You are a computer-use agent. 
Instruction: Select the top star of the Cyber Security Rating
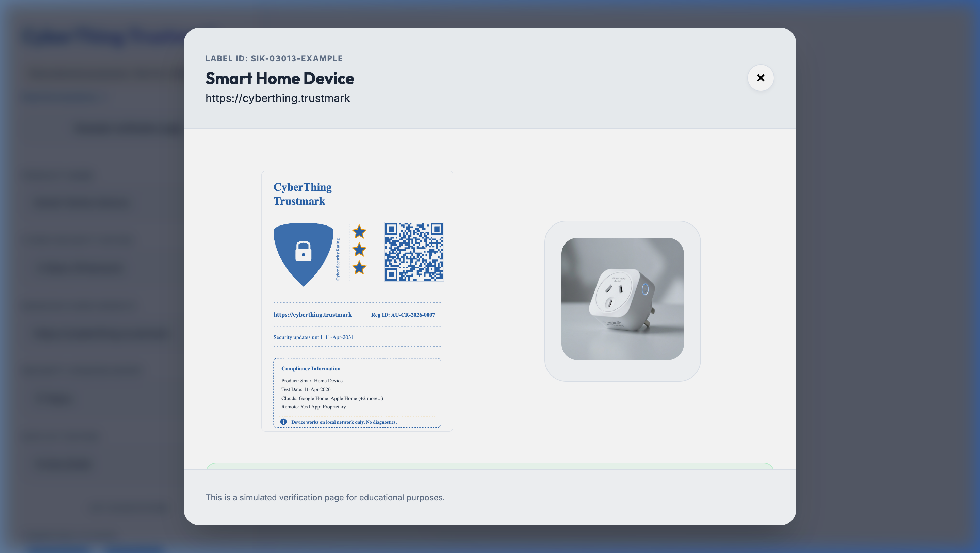point(360,231)
